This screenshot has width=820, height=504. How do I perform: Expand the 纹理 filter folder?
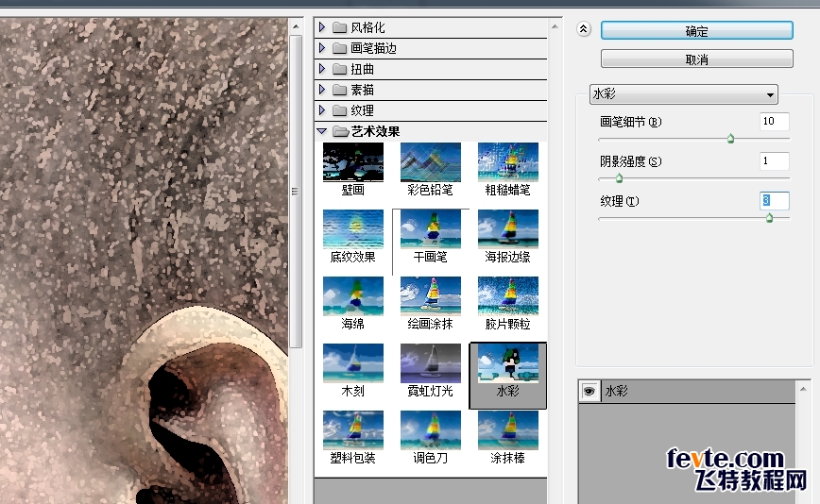322,110
